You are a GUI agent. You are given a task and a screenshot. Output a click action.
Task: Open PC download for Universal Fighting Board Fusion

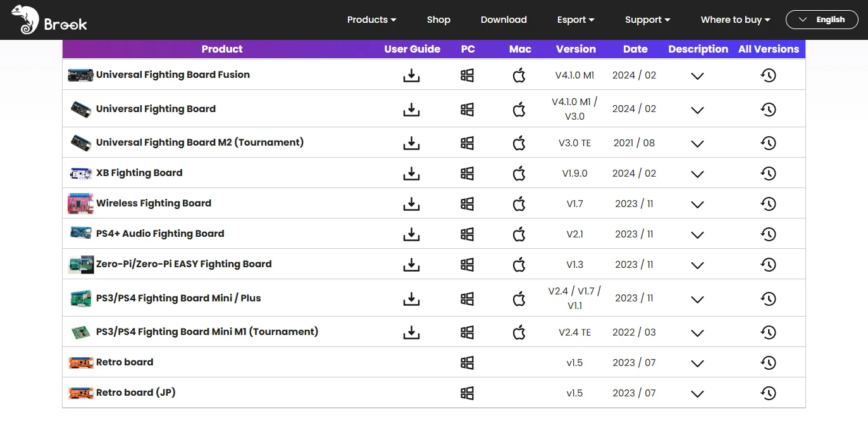pyautogui.click(x=468, y=75)
